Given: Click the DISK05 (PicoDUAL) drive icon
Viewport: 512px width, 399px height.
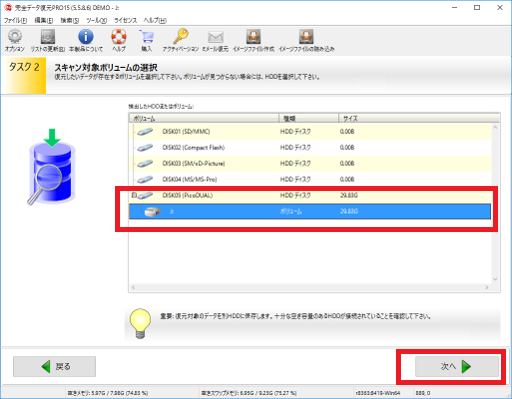Looking at the screenshot, I should coord(145,196).
